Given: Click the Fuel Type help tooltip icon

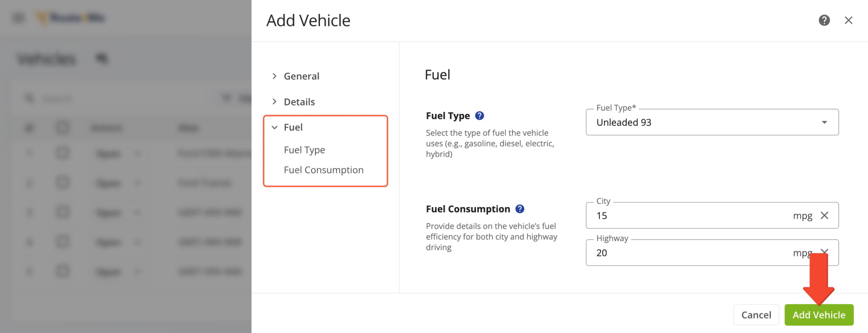Looking at the screenshot, I should tap(479, 115).
